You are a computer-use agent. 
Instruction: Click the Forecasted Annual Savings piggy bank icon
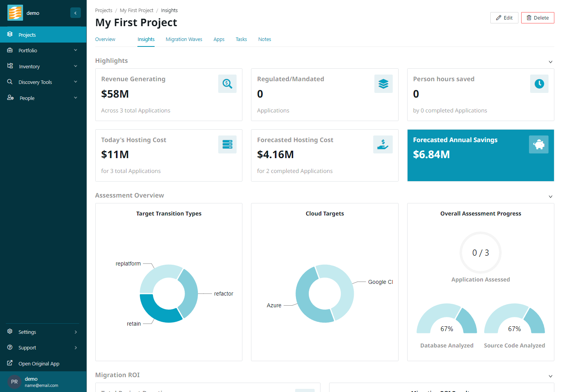click(538, 144)
